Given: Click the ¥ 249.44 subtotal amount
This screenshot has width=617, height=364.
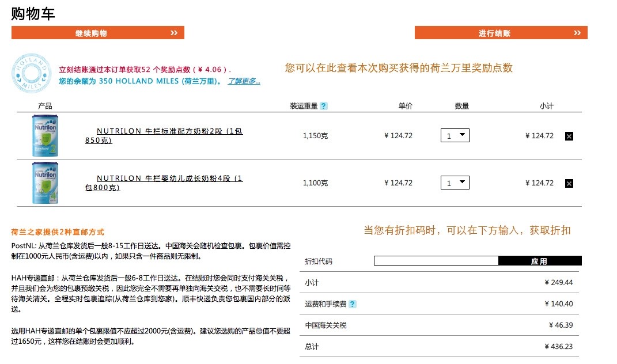Looking at the screenshot, I should click(559, 283).
